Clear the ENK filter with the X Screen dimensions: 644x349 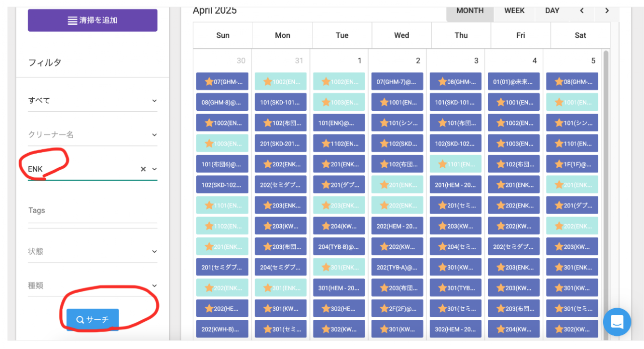(143, 169)
